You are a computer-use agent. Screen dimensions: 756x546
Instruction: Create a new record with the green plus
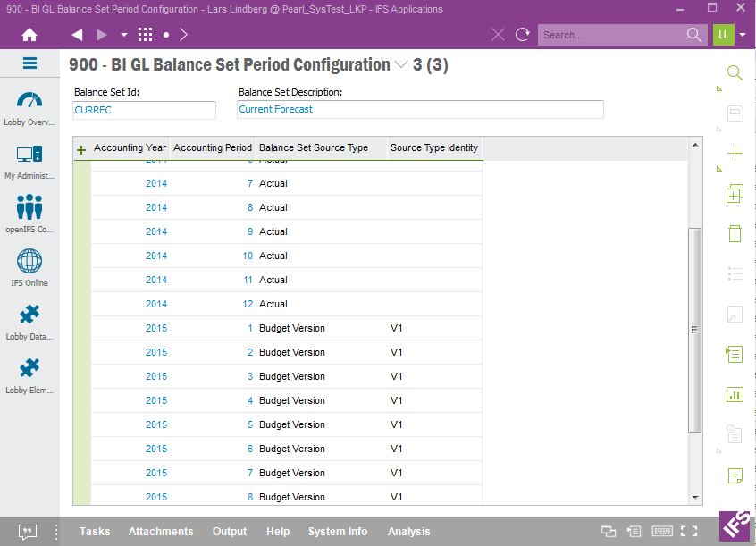click(735, 154)
